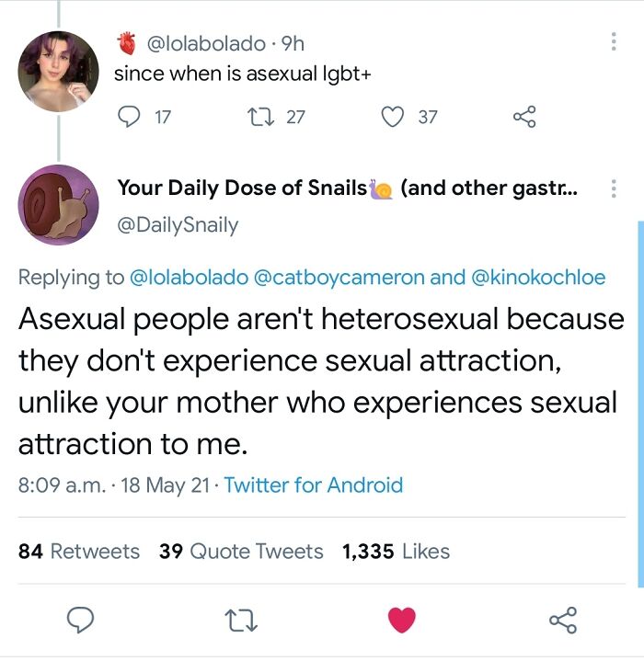Unlike the DailySnaily tweet via red heart
Image resolution: width=644 pixels, height=661 pixels.
point(401,620)
